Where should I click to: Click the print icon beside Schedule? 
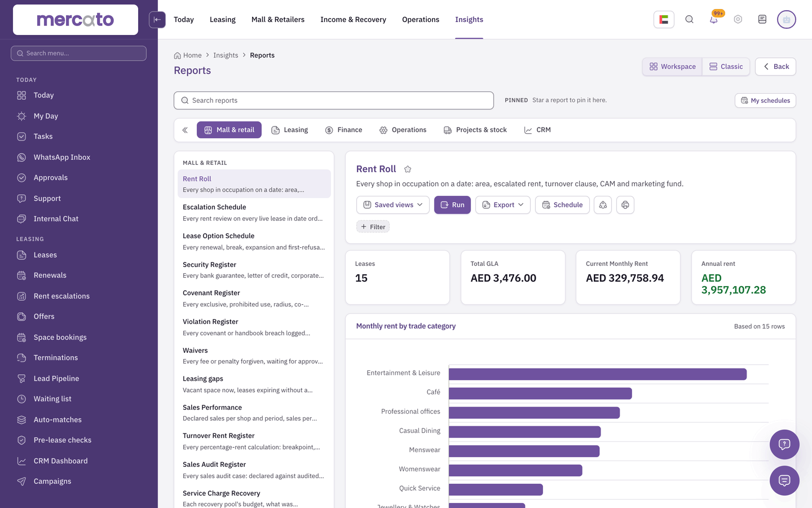point(625,205)
